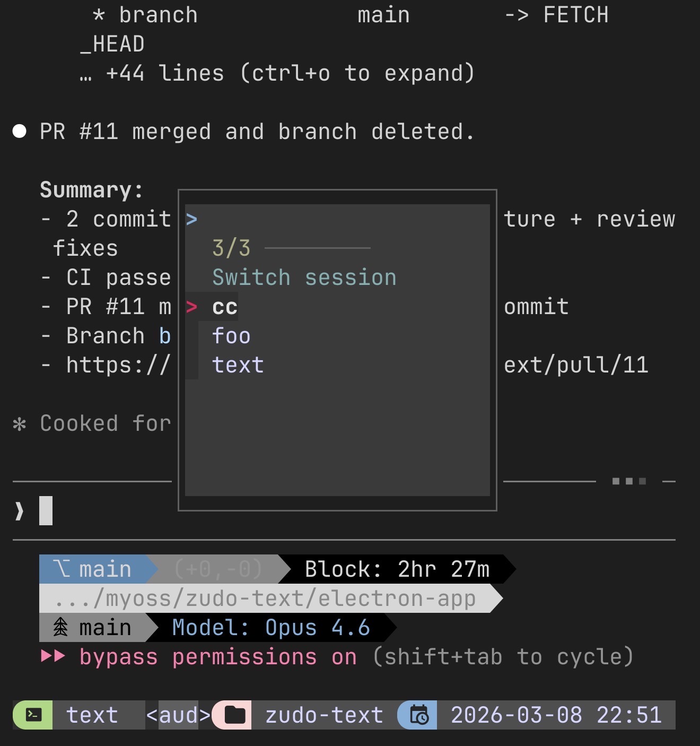
Task: Toggle the <aud> indicator in bottom bar
Action: tap(177, 715)
